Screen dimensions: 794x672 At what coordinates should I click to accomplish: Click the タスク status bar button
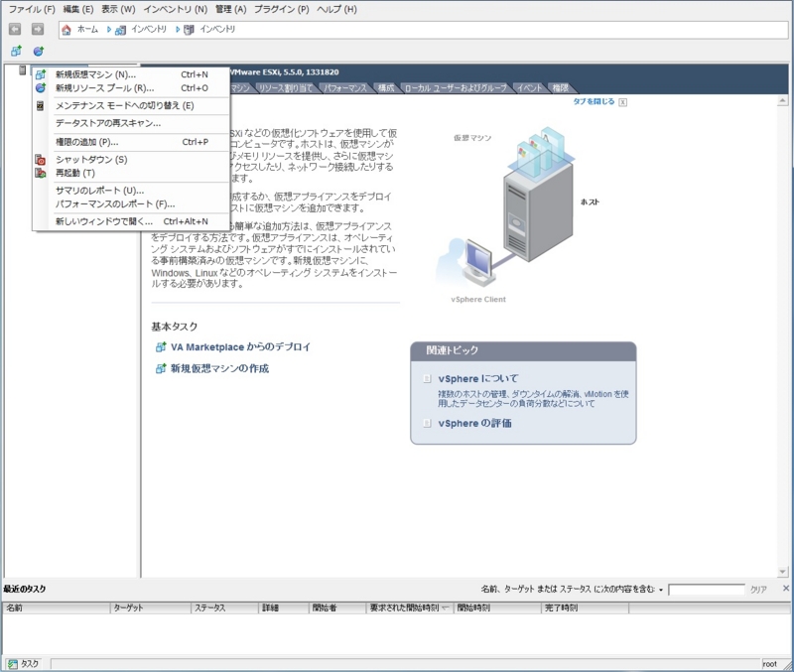point(24,664)
